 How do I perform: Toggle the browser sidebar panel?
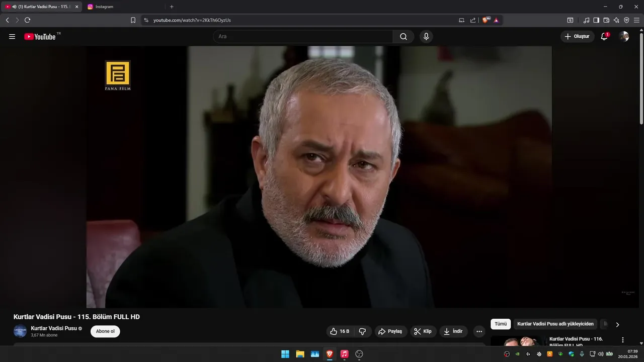[x=596, y=20]
